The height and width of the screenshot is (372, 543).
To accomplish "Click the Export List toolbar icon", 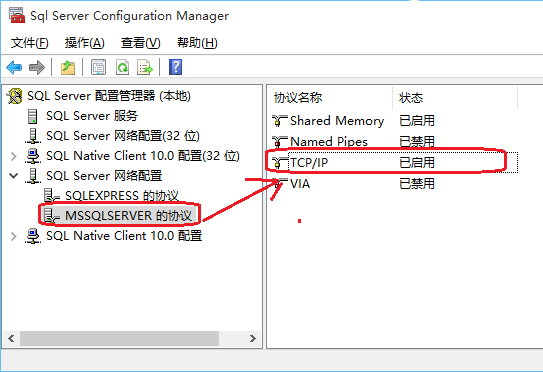I will tap(145, 67).
